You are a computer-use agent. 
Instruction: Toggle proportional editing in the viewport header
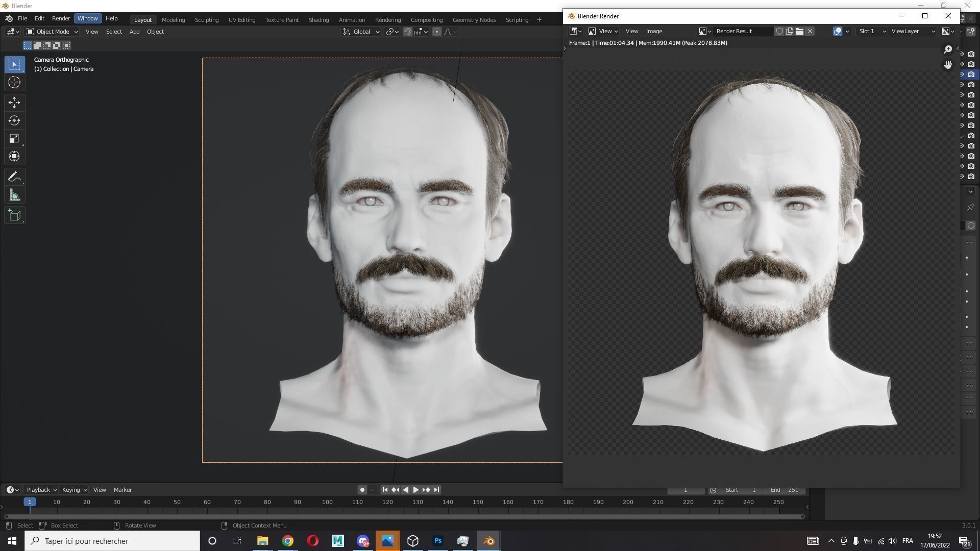[x=437, y=32]
